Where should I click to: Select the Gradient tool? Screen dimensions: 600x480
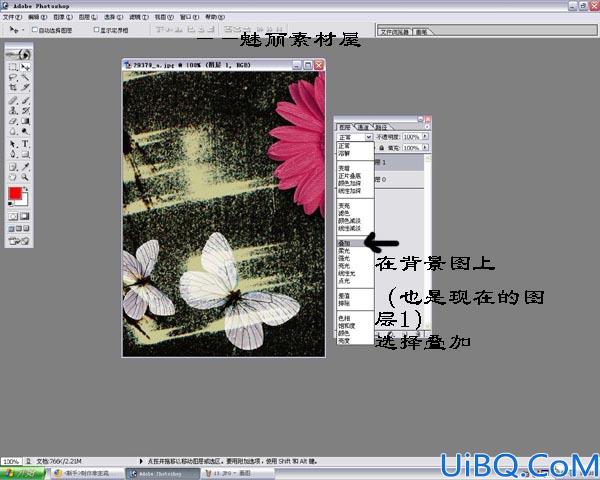pyautogui.click(x=25, y=121)
